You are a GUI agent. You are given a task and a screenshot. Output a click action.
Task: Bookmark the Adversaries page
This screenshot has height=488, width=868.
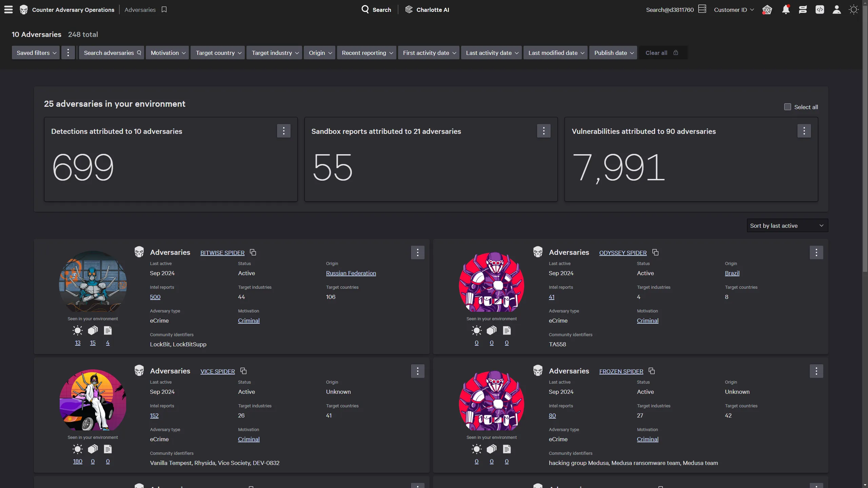[164, 9]
